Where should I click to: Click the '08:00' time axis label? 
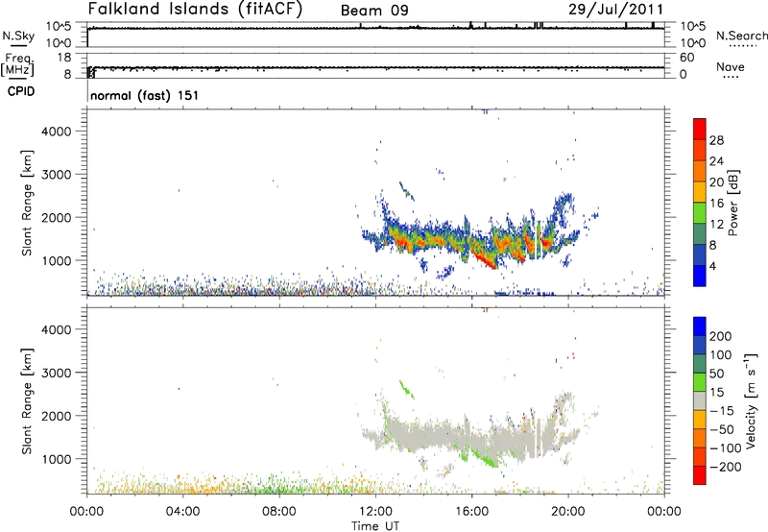coord(279,512)
